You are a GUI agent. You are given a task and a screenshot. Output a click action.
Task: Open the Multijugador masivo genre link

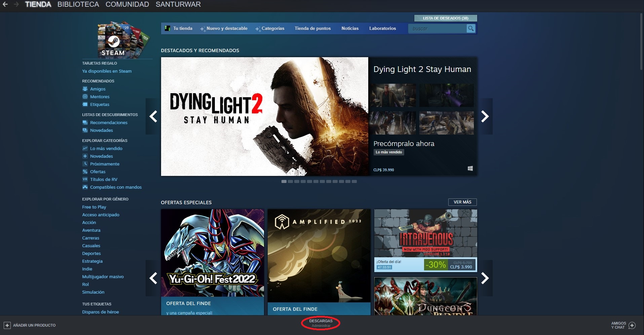[103, 276]
